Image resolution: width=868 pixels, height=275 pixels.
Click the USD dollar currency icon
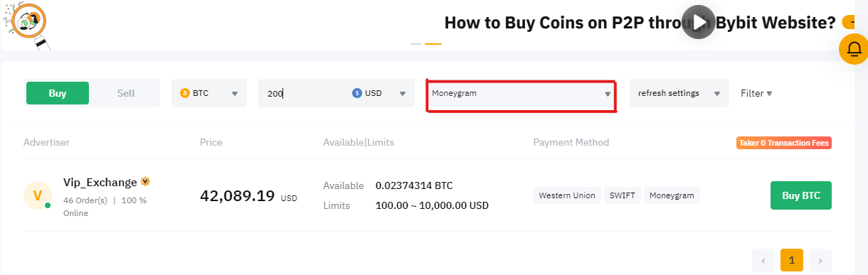click(x=357, y=93)
